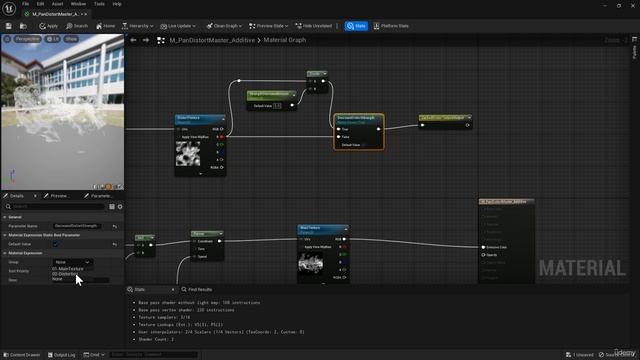Open the Lit view mode dropdown
The width and height of the screenshot is (640, 360).
[53, 39]
